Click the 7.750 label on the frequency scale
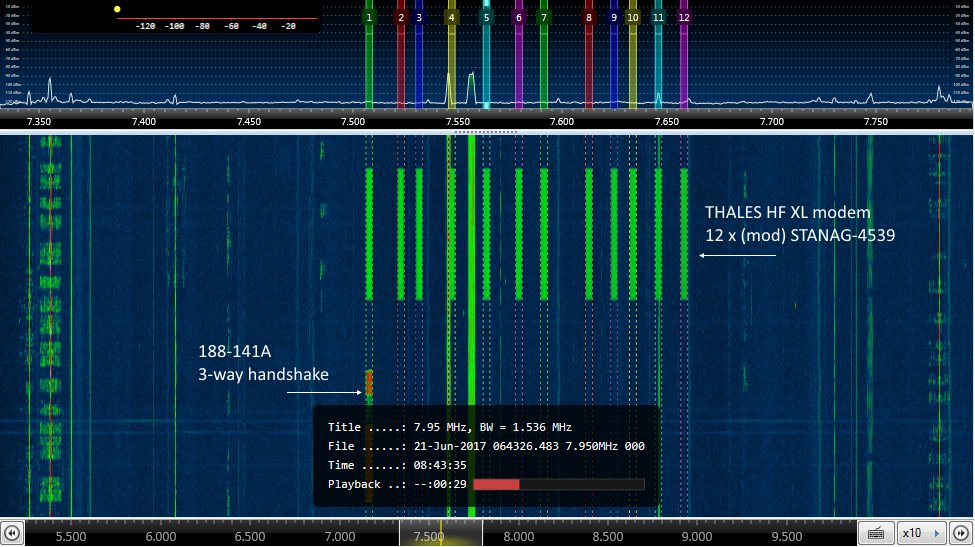The width and height of the screenshot is (975, 547). (x=876, y=122)
